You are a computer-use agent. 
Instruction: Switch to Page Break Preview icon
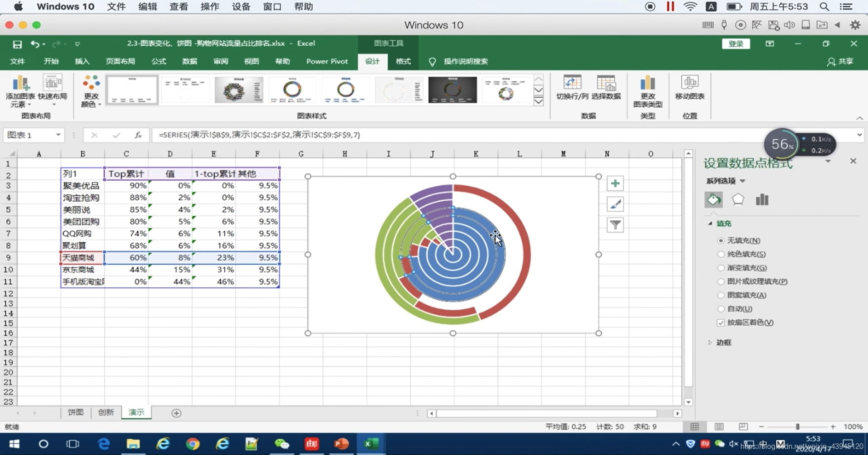pos(743,427)
